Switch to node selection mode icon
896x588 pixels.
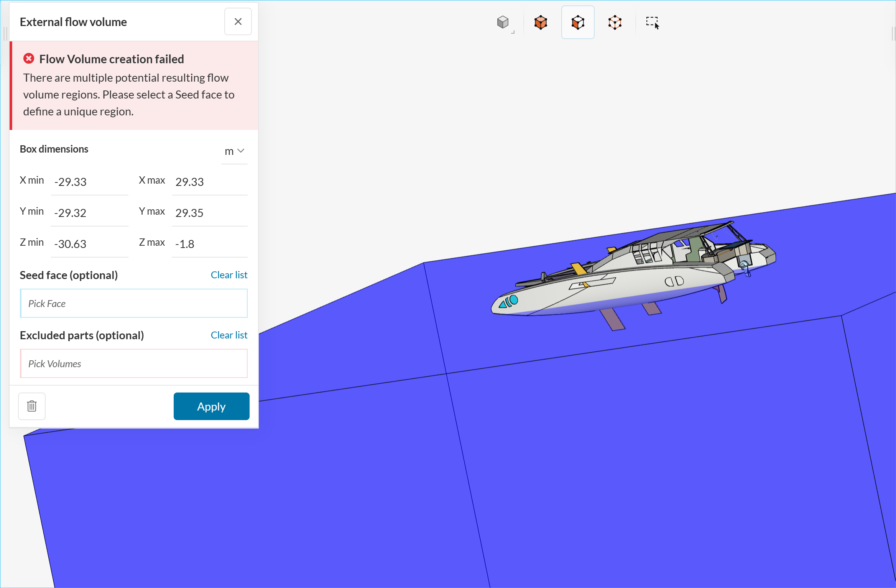pyautogui.click(x=615, y=22)
